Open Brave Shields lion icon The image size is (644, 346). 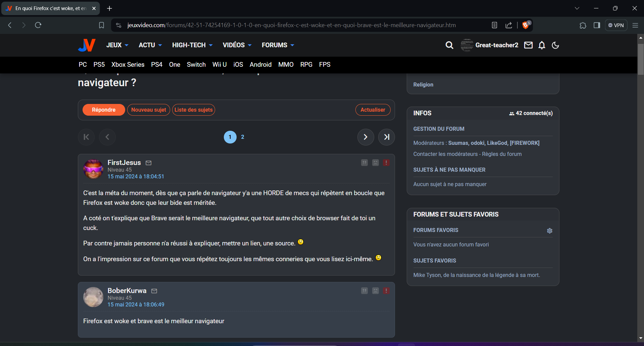(526, 25)
